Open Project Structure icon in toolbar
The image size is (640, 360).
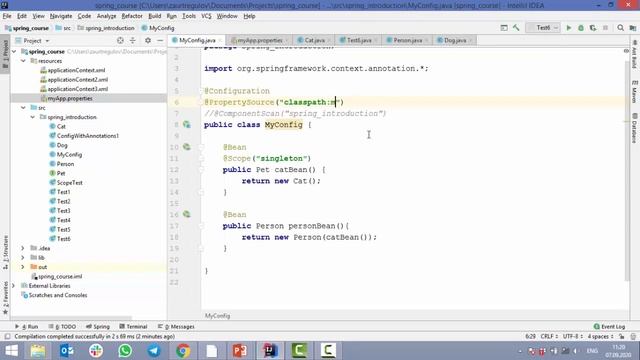[x=633, y=28]
